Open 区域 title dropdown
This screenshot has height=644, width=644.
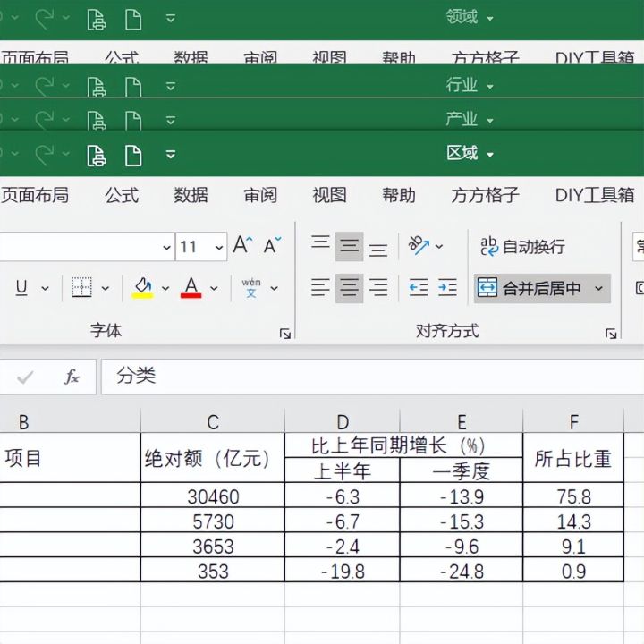[490, 155]
